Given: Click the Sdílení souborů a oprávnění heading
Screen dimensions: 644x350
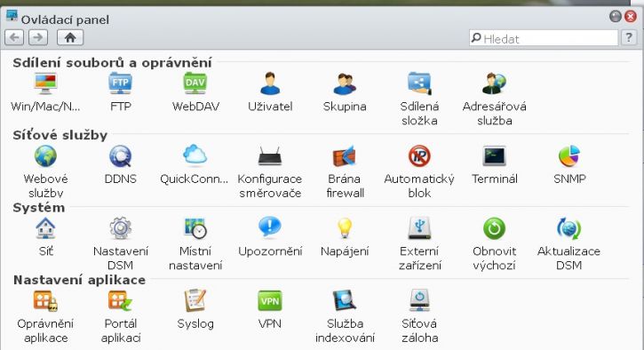Looking at the screenshot, I should coord(112,63).
